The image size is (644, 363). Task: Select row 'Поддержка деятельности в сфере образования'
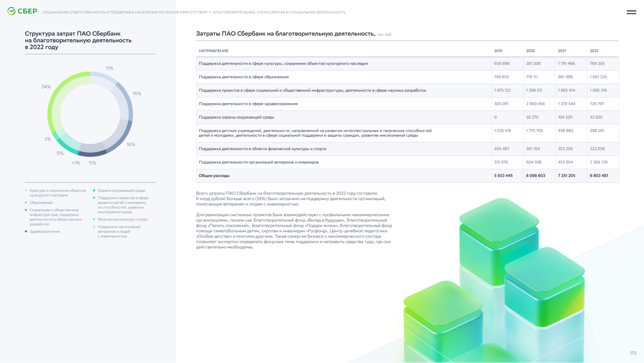[x=408, y=77]
